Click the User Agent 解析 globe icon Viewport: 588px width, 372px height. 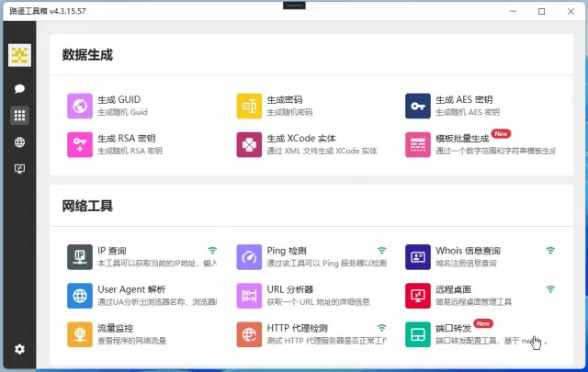click(80, 296)
